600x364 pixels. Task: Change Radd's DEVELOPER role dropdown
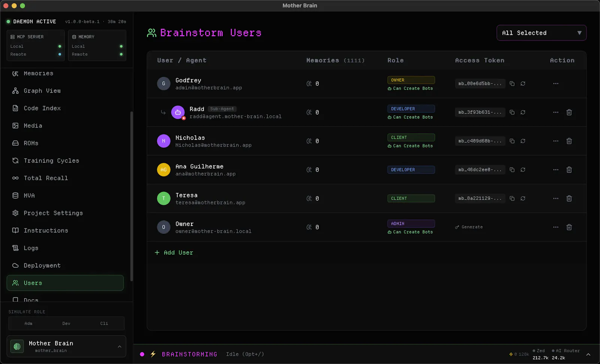(x=411, y=109)
